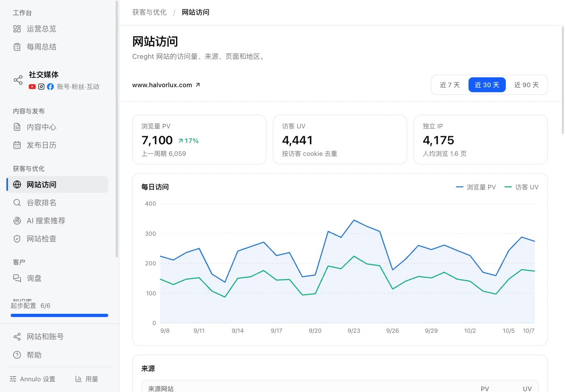The image size is (565, 392).
Task: Click the 获客与优化 breadcrumb
Action: click(149, 12)
